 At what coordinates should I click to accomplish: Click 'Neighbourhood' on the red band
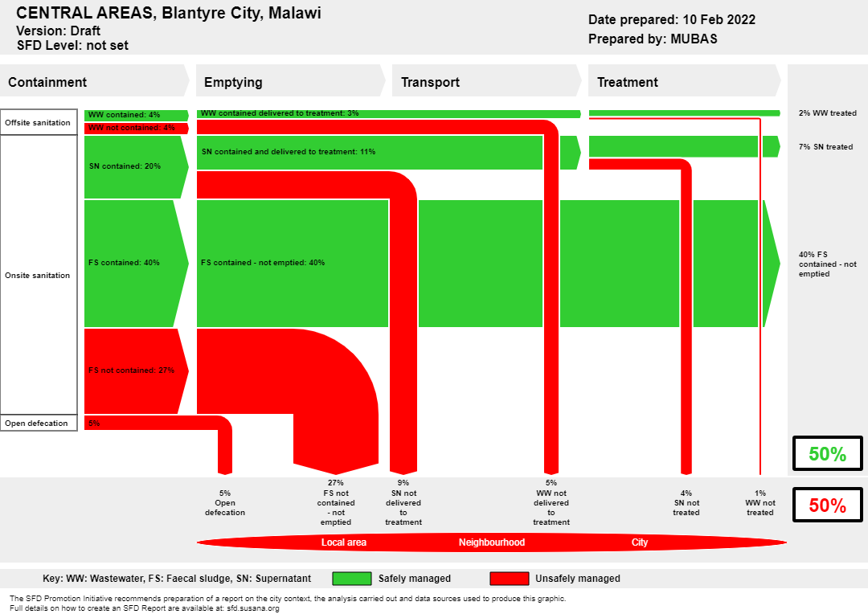[492, 542]
